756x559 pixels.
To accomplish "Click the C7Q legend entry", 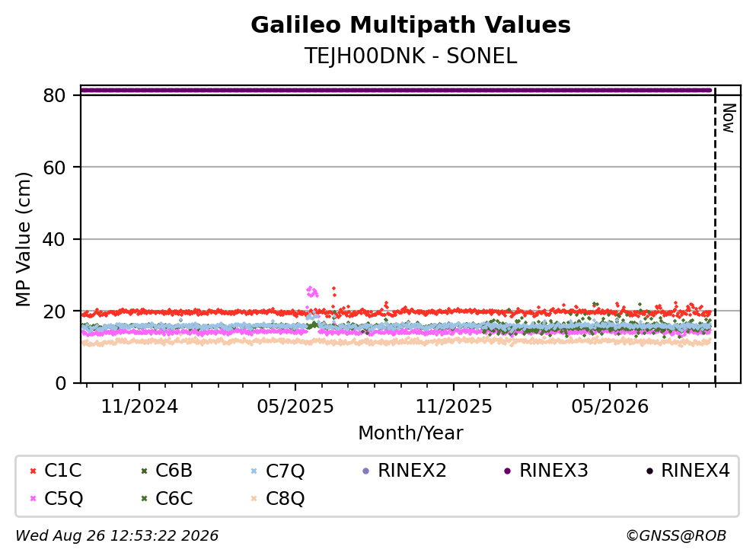I will 278,471.
